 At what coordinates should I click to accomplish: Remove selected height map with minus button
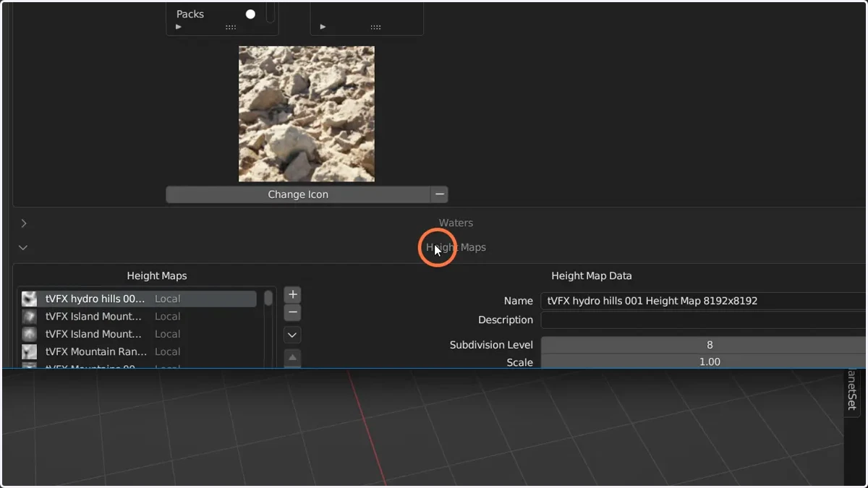tap(292, 313)
